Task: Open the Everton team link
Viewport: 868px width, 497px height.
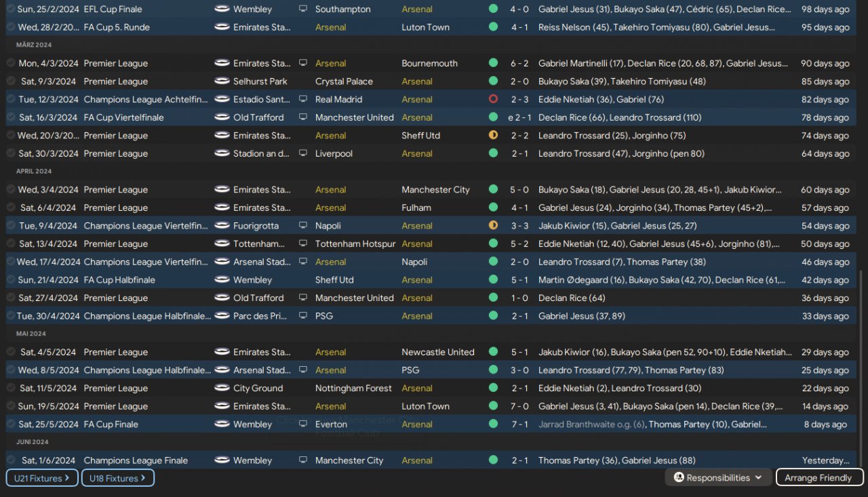Action: coord(331,424)
